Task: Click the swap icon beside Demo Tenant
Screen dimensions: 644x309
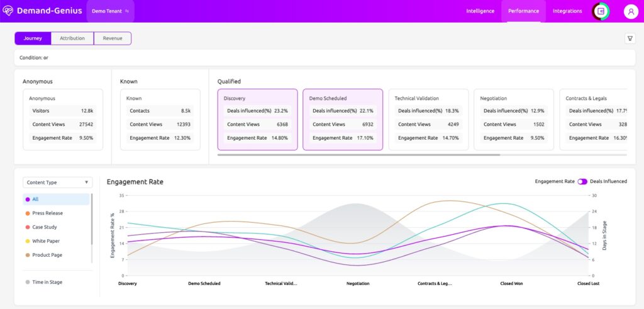Action: pos(127,11)
